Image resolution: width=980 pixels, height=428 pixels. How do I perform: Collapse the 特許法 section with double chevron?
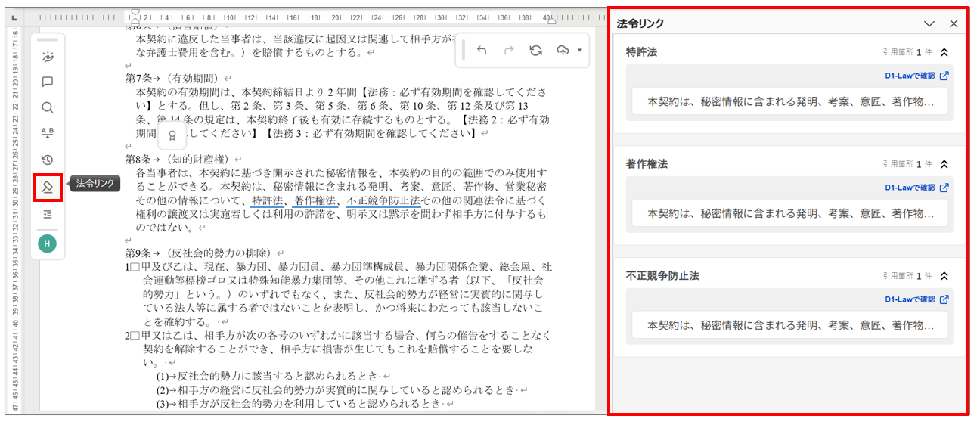tap(944, 52)
